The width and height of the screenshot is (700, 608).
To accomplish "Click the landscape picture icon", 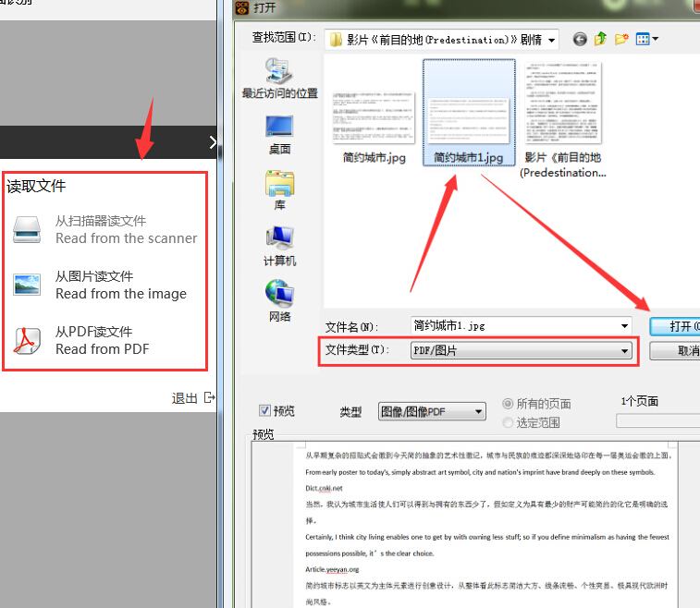I will click(x=27, y=285).
